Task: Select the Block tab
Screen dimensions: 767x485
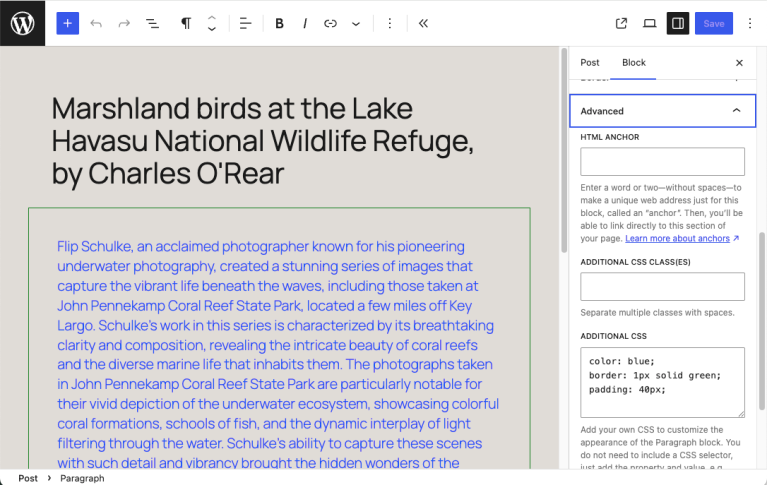Action: click(x=633, y=63)
